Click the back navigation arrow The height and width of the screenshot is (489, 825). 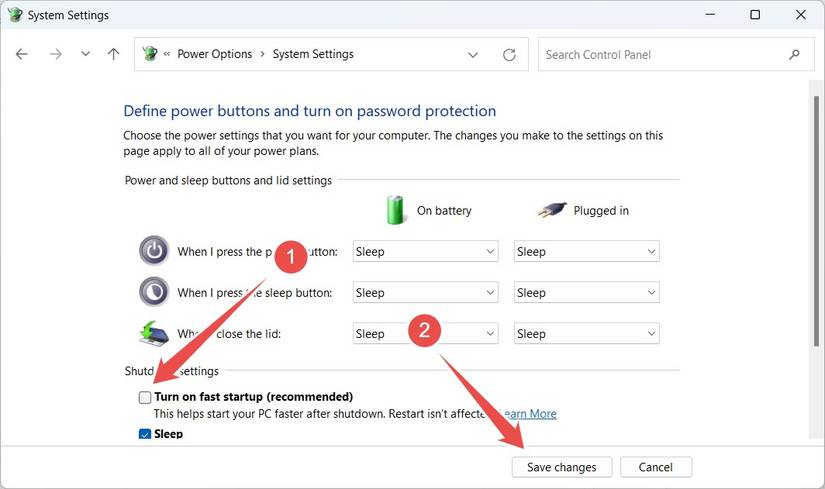22,54
